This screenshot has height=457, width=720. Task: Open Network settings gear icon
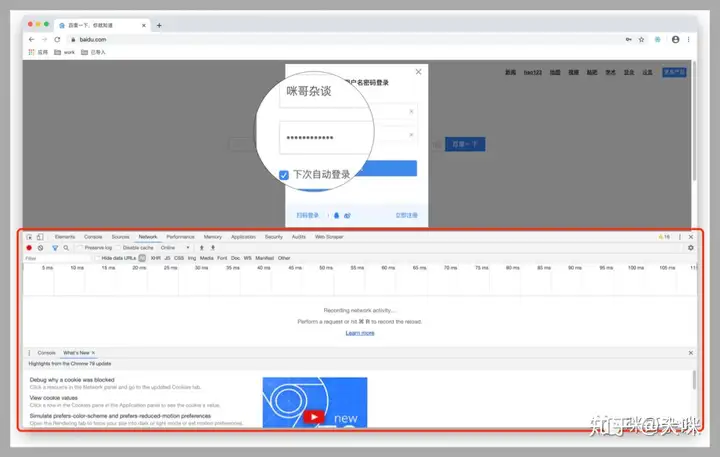tap(691, 248)
